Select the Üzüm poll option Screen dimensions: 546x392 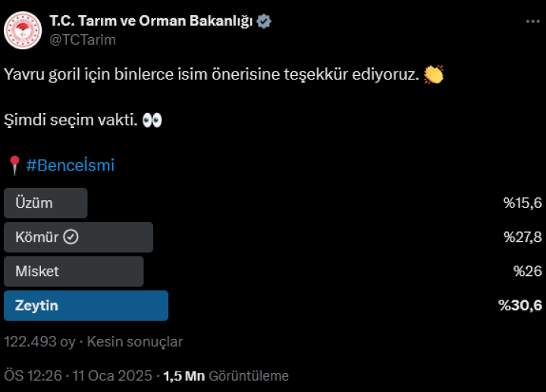click(45, 203)
